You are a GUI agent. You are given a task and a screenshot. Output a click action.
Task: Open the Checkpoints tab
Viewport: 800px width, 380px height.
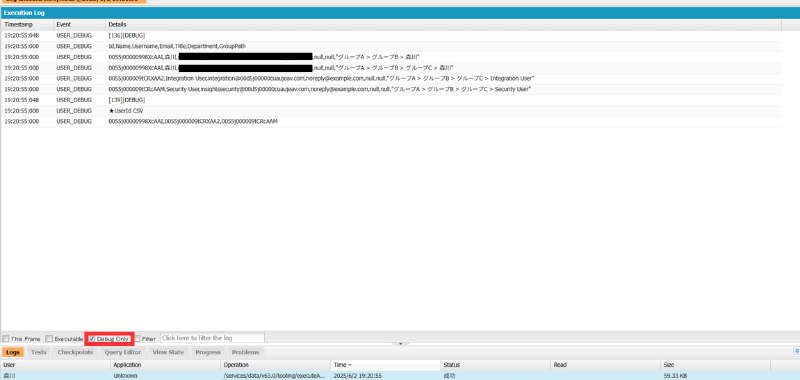76,352
